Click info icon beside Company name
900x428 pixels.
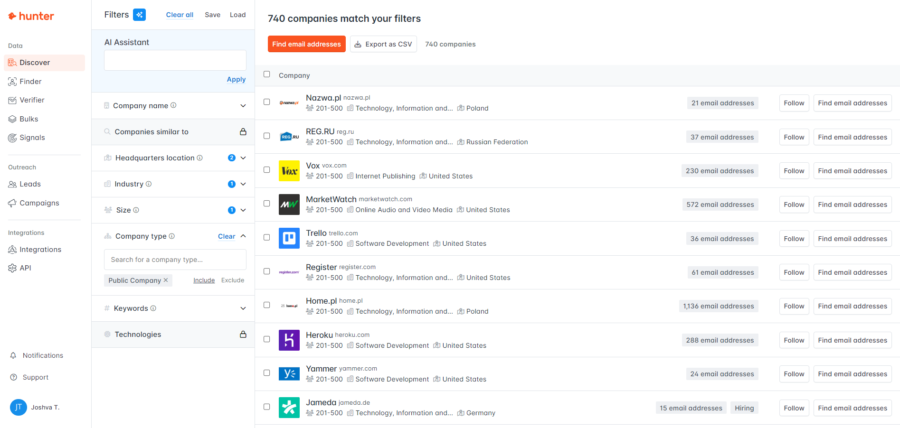[x=173, y=106]
